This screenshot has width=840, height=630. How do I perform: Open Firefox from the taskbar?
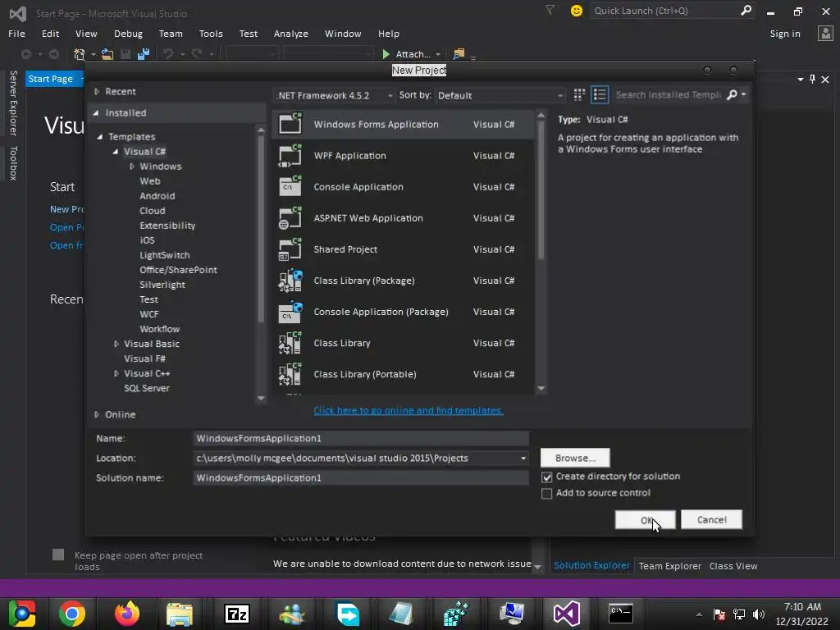point(127,614)
